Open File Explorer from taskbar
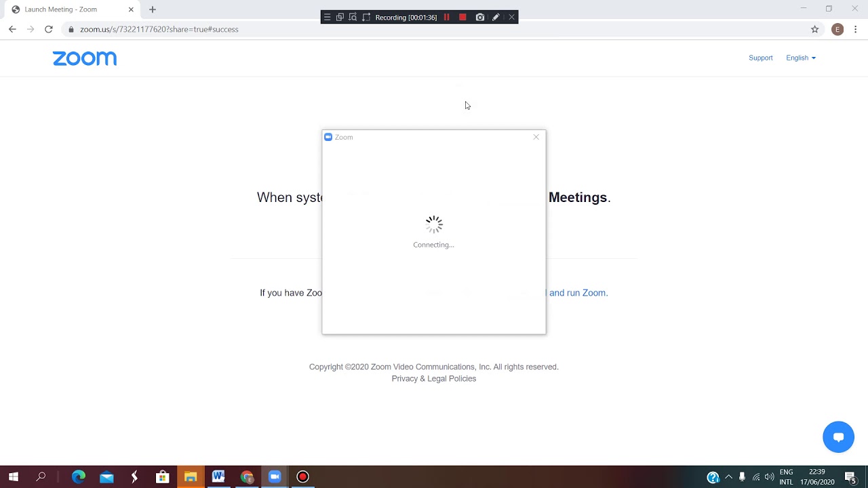Image resolution: width=868 pixels, height=488 pixels. click(191, 477)
